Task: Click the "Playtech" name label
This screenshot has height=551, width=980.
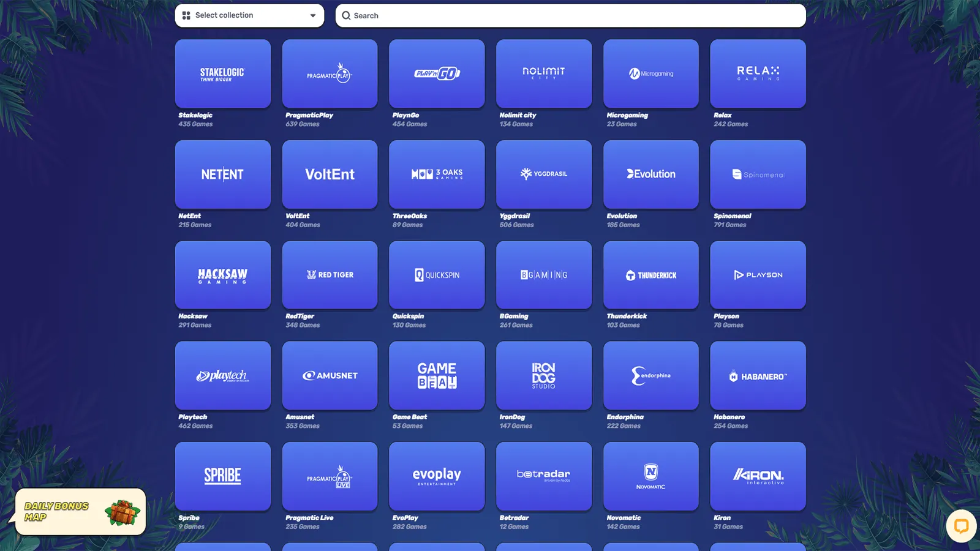Action: 192,417
